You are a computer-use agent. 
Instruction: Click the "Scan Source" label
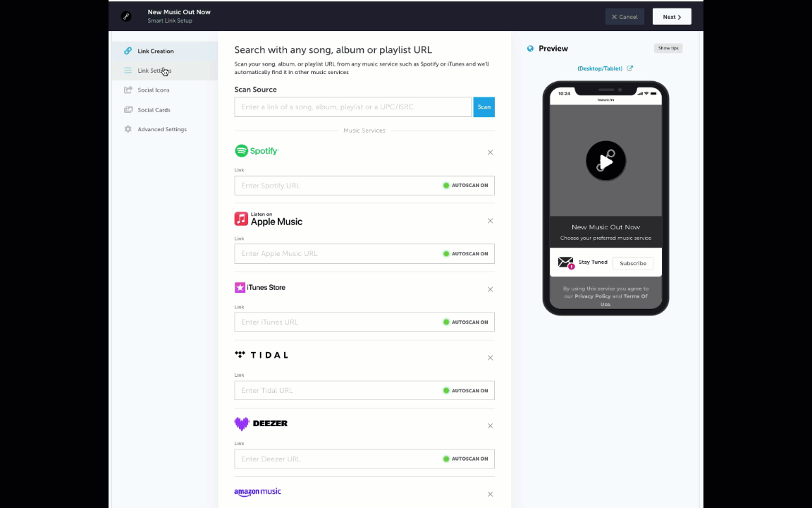pos(255,89)
